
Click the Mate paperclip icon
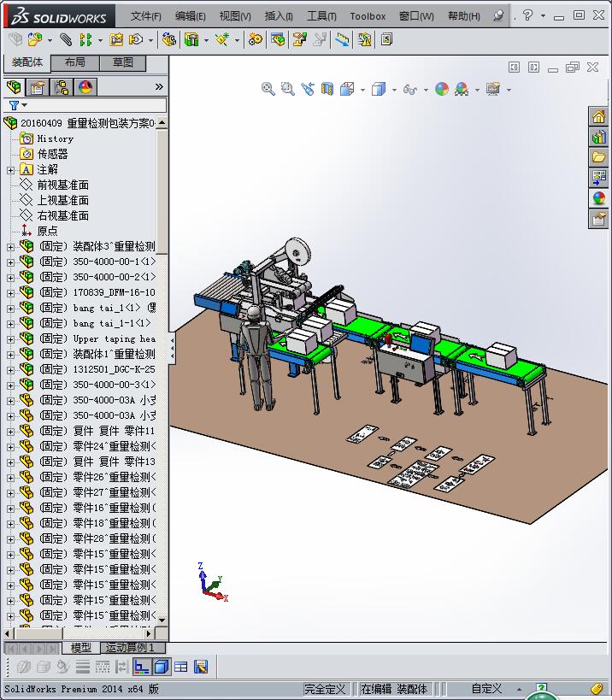(66, 39)
